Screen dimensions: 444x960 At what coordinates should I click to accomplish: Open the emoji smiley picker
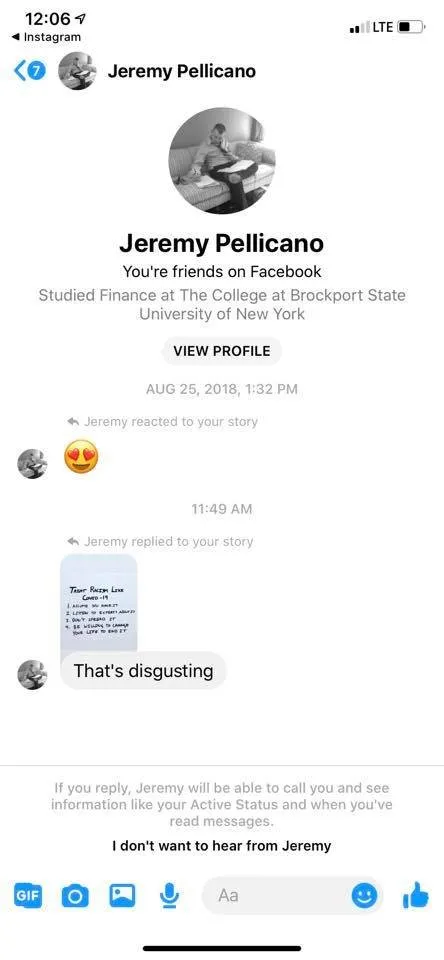tap(364, 897)
